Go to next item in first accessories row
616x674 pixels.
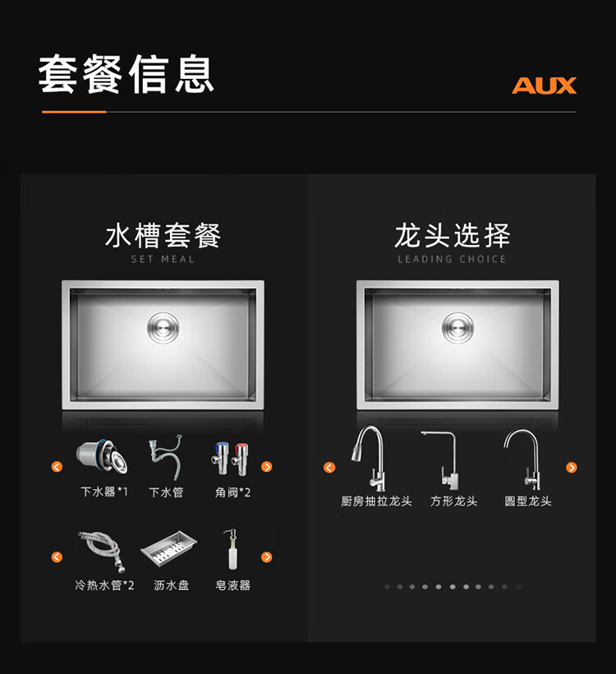click(x=266, y=467)
